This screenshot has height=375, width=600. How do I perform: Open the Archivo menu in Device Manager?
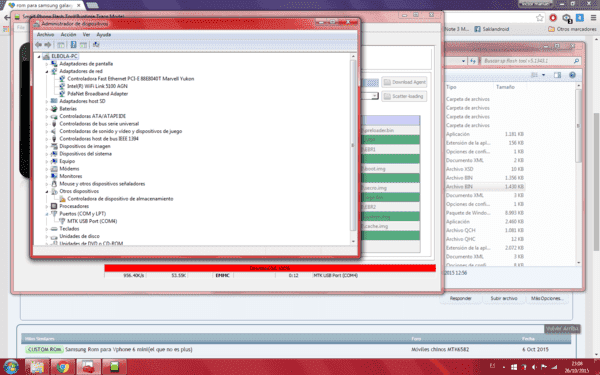(x=45, y=34)
